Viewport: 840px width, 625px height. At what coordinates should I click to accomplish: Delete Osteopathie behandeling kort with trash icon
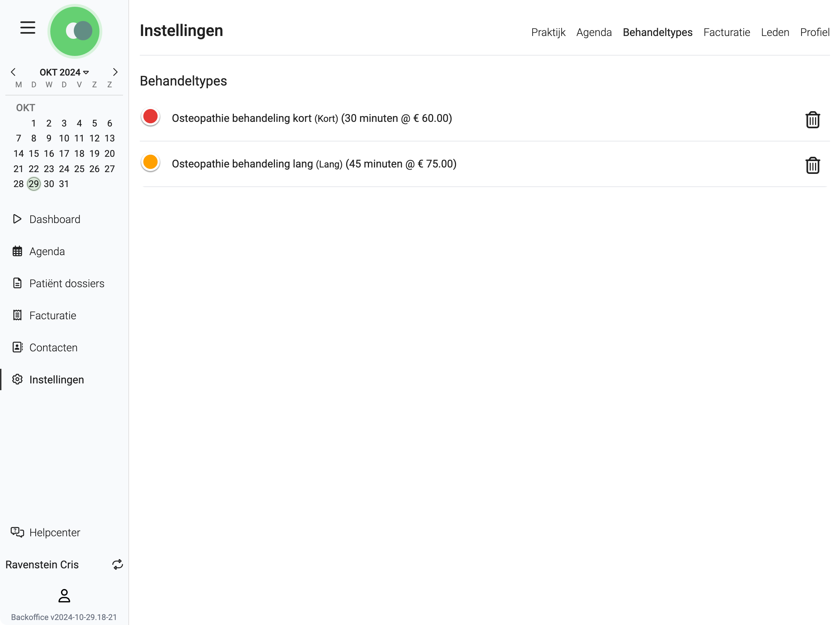coord(812,120)
